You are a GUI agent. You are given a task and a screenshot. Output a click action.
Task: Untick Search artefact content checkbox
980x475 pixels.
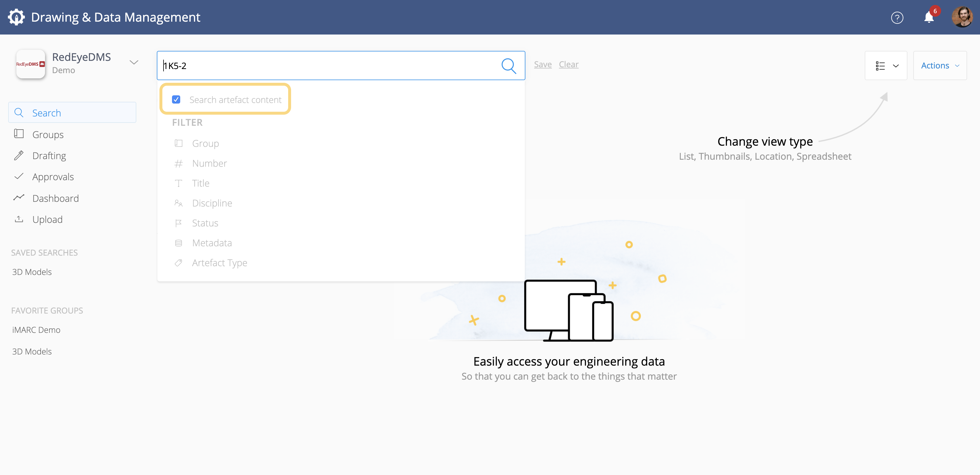(176, 99)
